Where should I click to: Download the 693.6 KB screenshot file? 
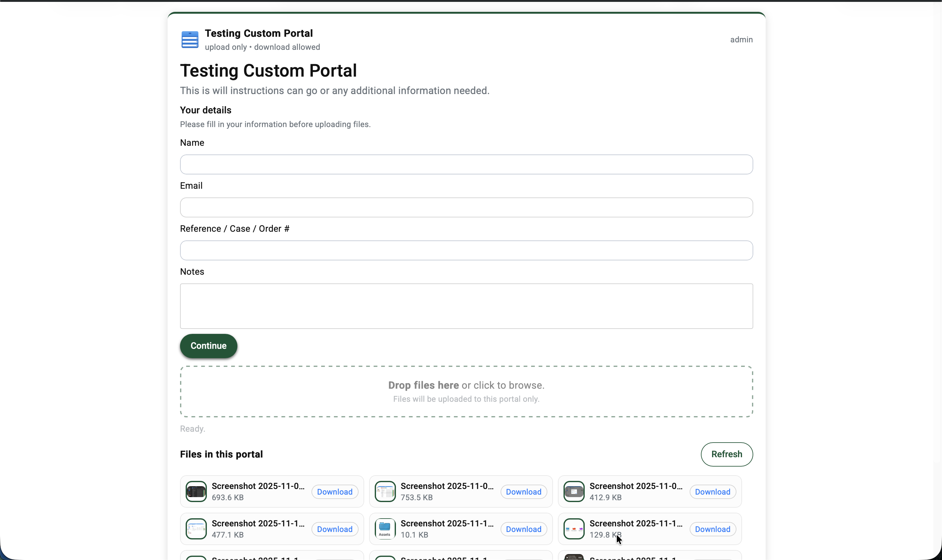click(335, 491)
